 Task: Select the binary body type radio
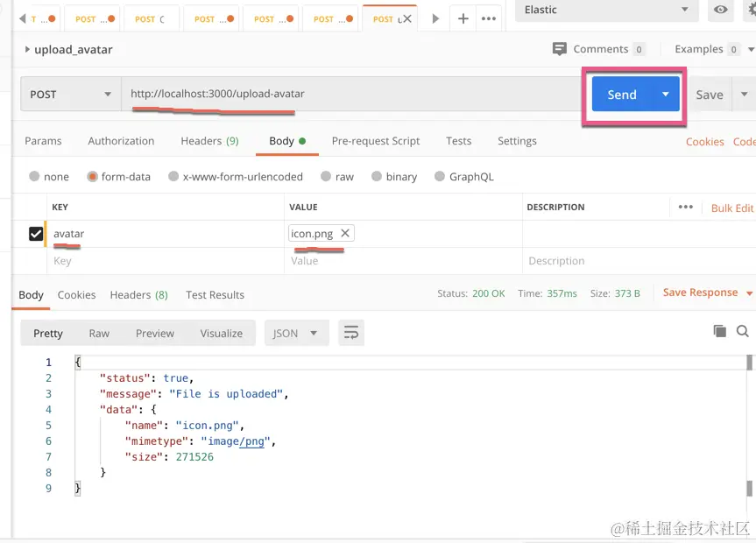(x=377, y=177)
